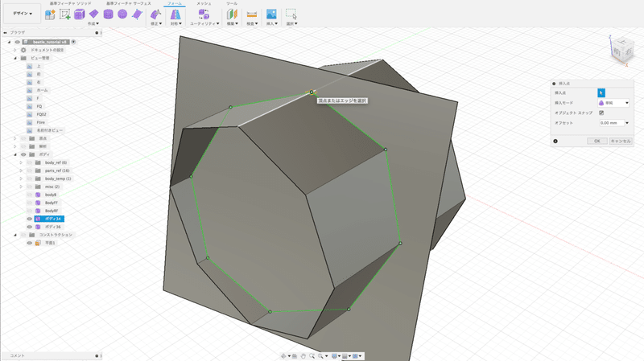Image resolution: width=644 pixels, height=361 pixels.
Task: Select the Ftire named view
Action: pyautogui.click(x=41, y=122)
